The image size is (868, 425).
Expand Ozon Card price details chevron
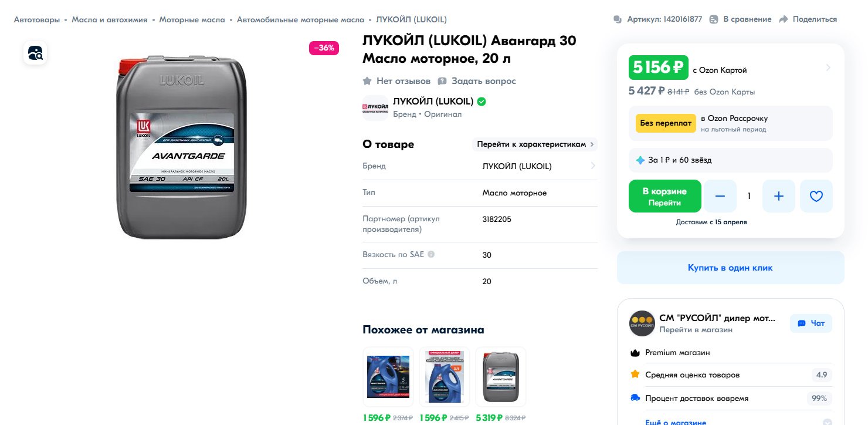point(828,68)
